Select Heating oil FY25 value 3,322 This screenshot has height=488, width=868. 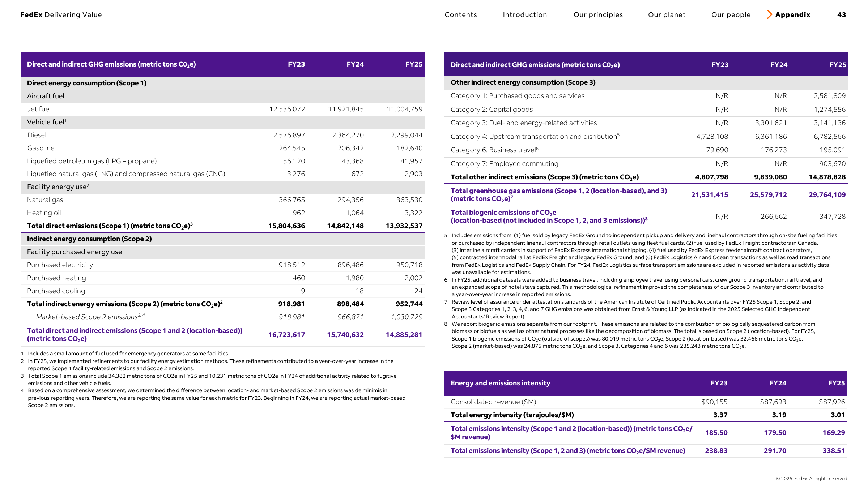tap(413, 213)
